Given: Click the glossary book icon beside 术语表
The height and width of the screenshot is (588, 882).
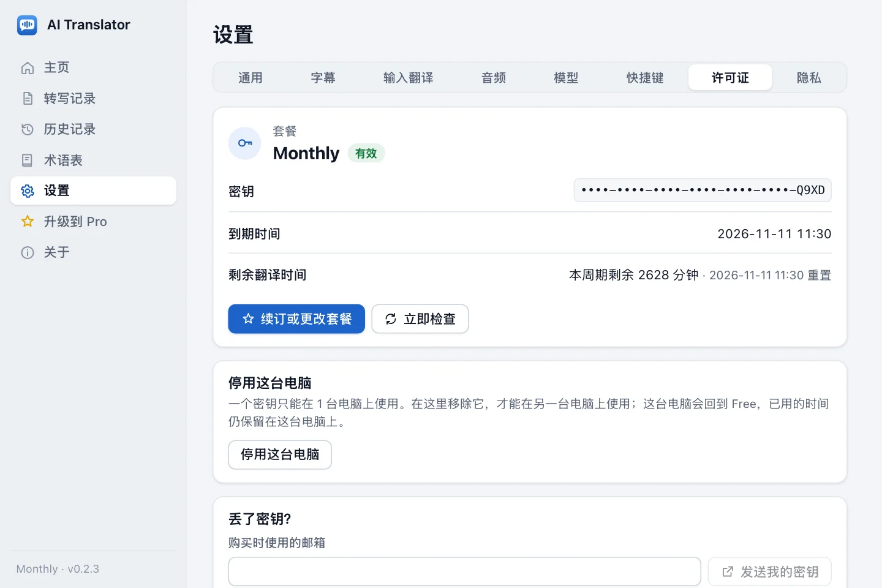Looking at the screenshot, I should pos(28,160).
